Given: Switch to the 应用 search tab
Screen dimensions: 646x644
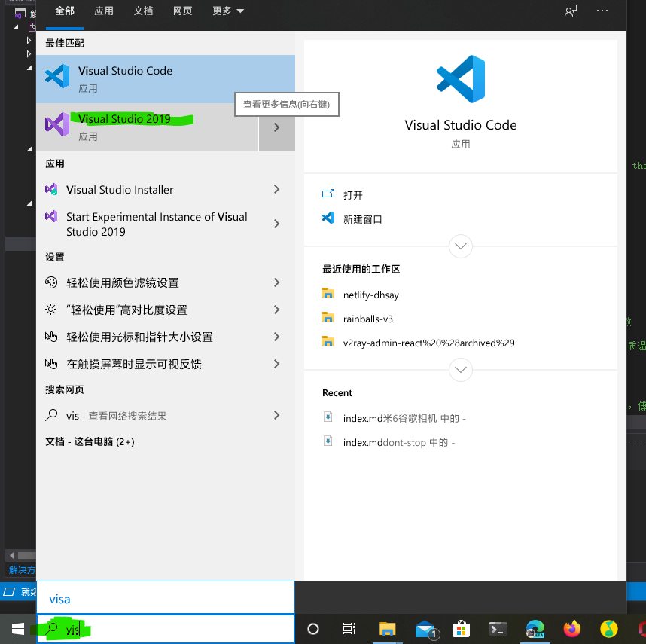Looking at the screenshot, I should 104,11.
